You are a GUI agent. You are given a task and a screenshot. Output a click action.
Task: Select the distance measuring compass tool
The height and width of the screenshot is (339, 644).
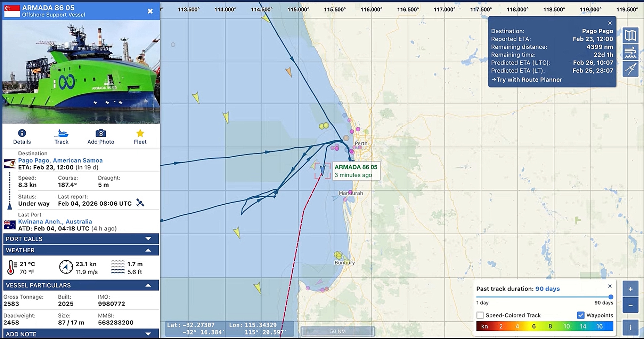coord(630,69)
